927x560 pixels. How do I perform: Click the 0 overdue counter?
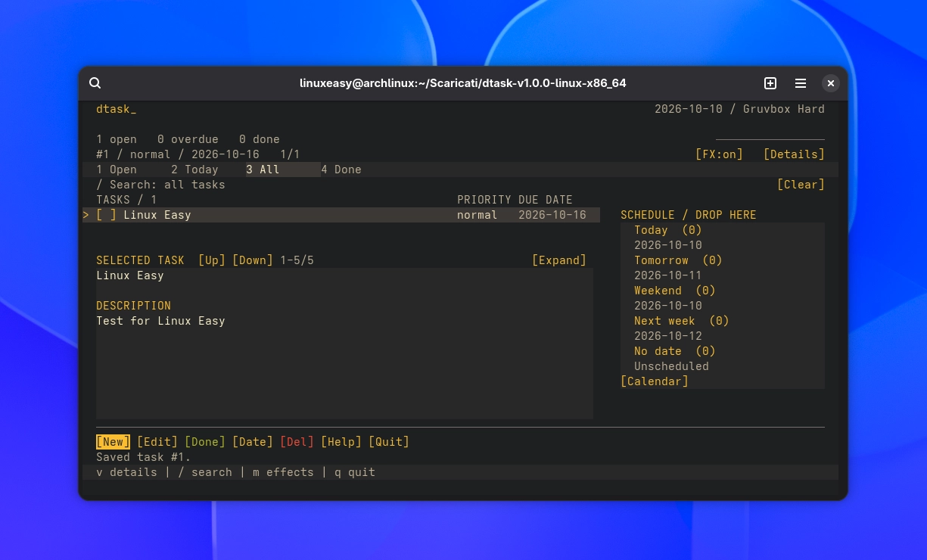click(188, 139)
